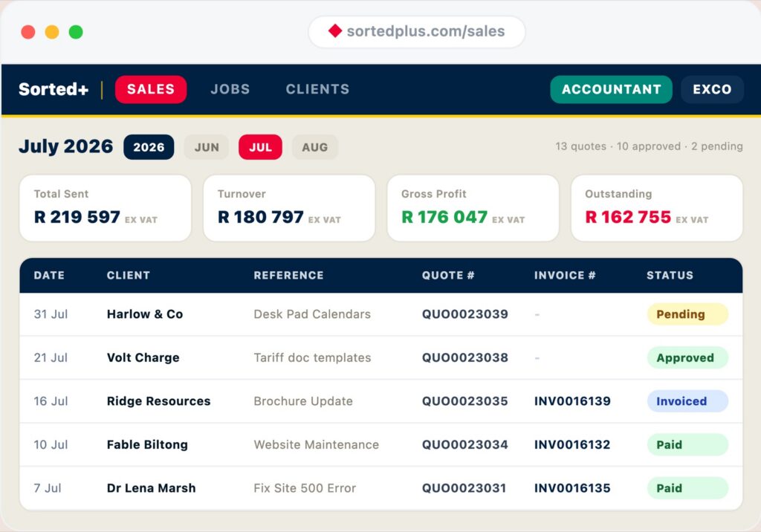The width and height of the screenshot is (761, 532).
Task: Click the Tariff doc templates reference
Action: click(x=312, y=357)
